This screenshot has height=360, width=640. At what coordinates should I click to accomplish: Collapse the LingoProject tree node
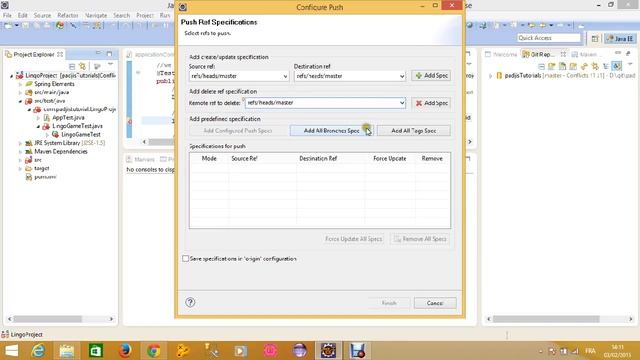tap(11, 76)
